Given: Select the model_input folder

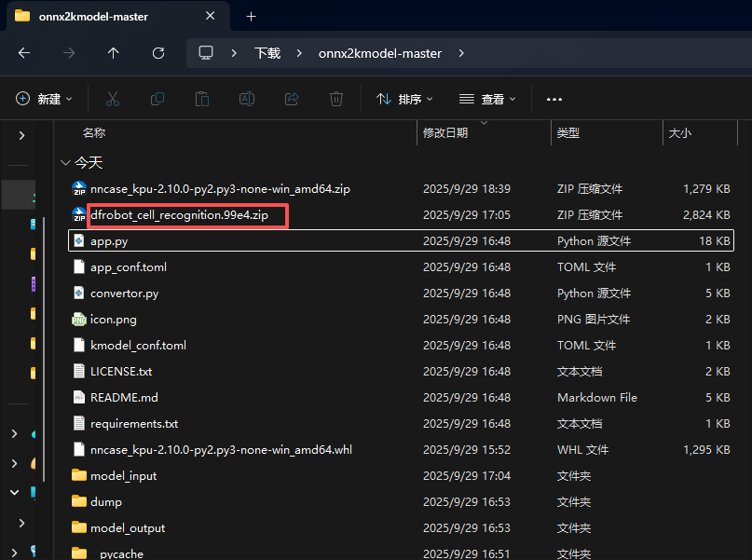Looking at the screenshot, I should (x=123, y=476).
